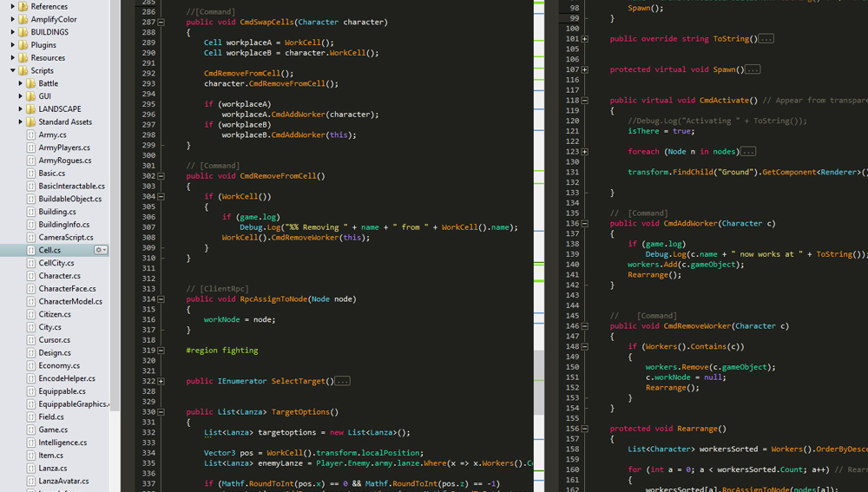Viewport: 868px width, 492px height.
Task: Expand ToString method at line 101
Action: (x=584, y=39)
